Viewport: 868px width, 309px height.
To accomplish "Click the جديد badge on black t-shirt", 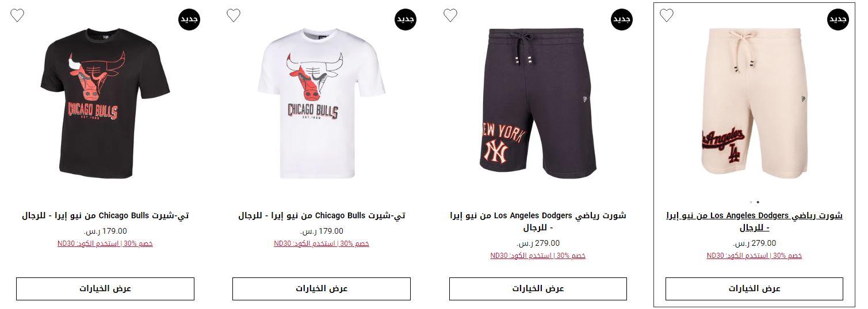I will pyautogui.click(x=189, y=20).
